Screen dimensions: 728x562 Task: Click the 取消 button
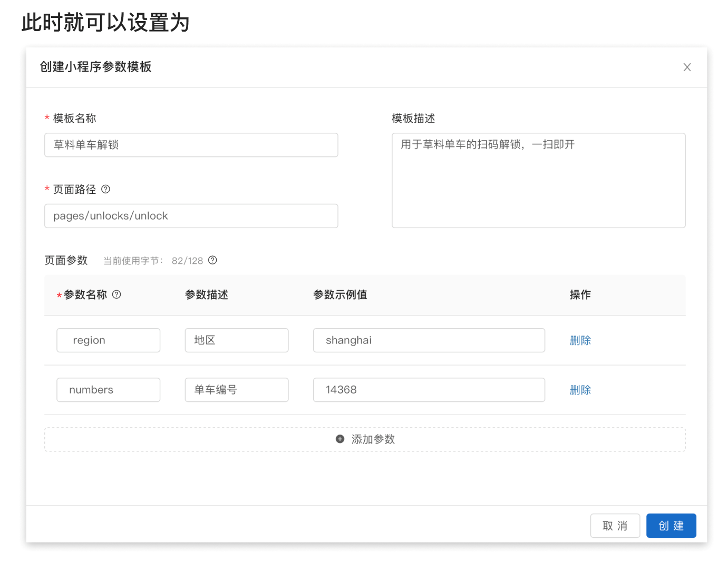[x=615, y=526]
